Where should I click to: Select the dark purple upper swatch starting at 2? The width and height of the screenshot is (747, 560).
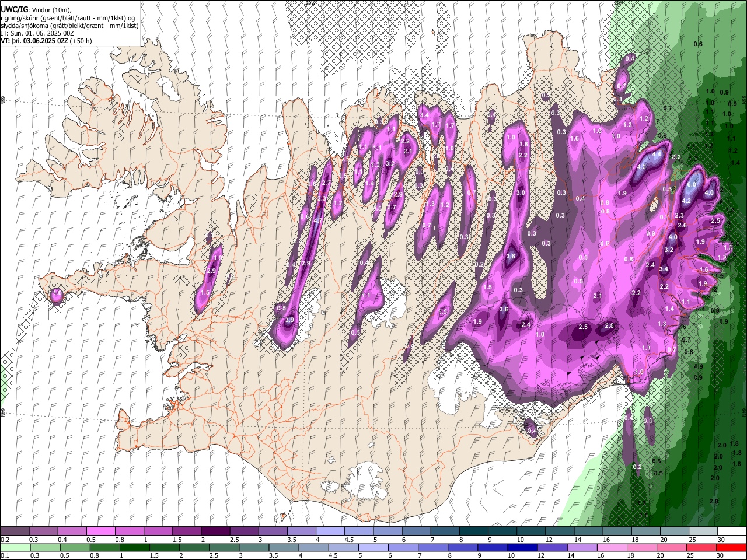point(215,531)
